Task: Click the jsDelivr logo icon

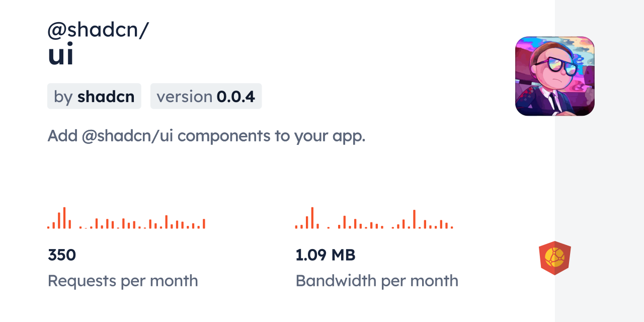Action: pyautogui.click(x=554, y=258)
